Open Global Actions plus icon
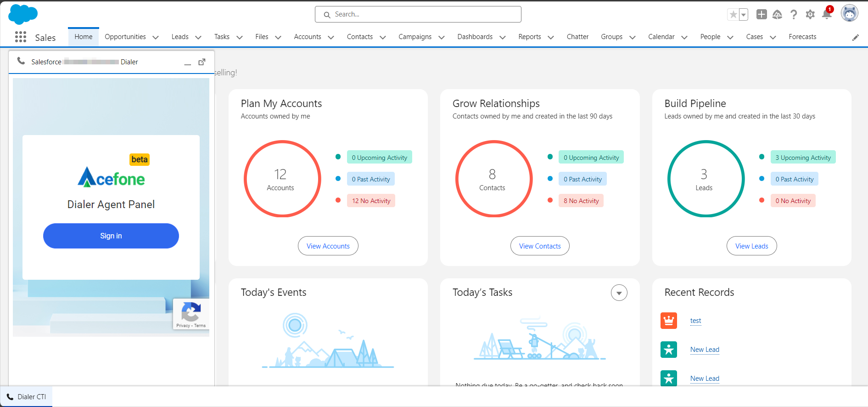The height and width of the screenshot is (407, 868). [x=762, y=14]
